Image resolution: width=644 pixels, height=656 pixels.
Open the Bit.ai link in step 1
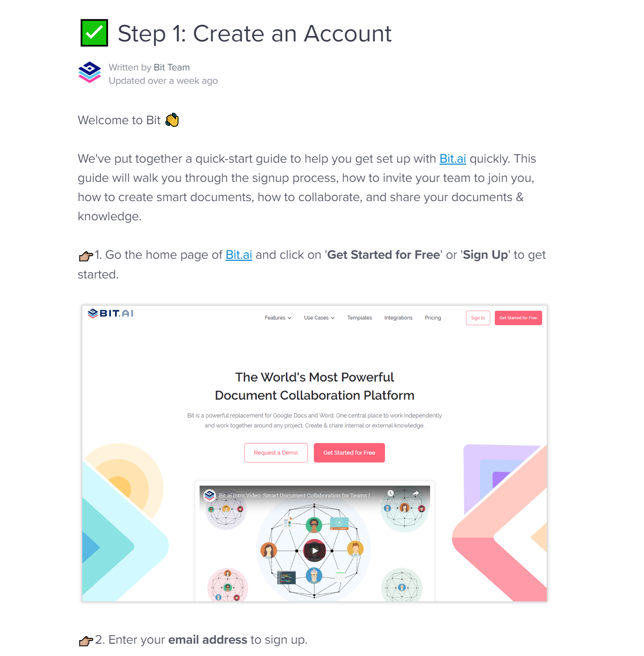239,255
